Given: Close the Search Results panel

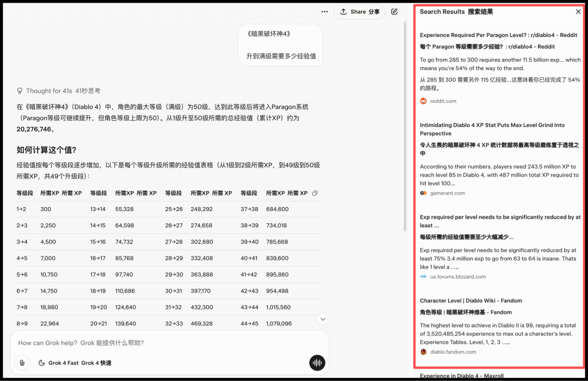Looking at the screenshot, I should click(x=578, y=11).
